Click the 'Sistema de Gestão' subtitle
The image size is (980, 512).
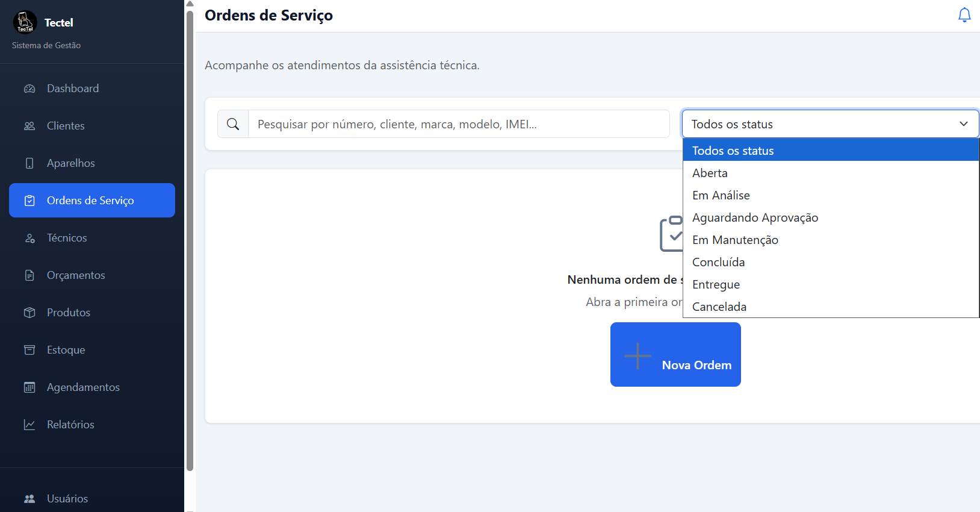[x=46, y=45]
